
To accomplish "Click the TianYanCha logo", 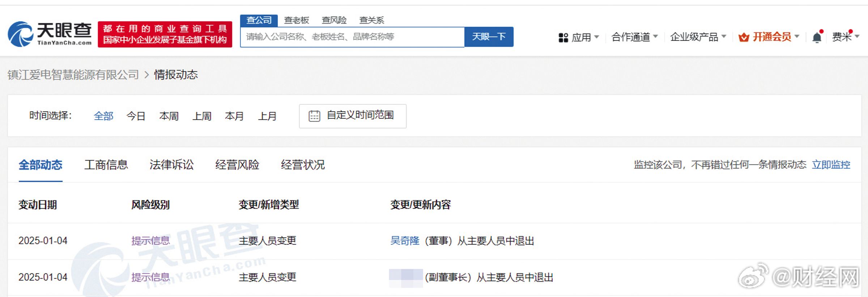I will [x=50, y=34].
